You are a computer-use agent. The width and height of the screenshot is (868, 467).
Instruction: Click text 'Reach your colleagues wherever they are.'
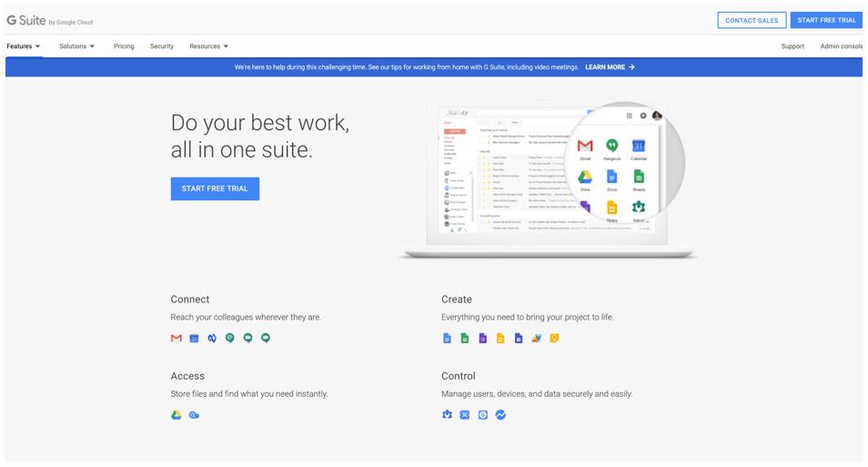click(246, 317)
